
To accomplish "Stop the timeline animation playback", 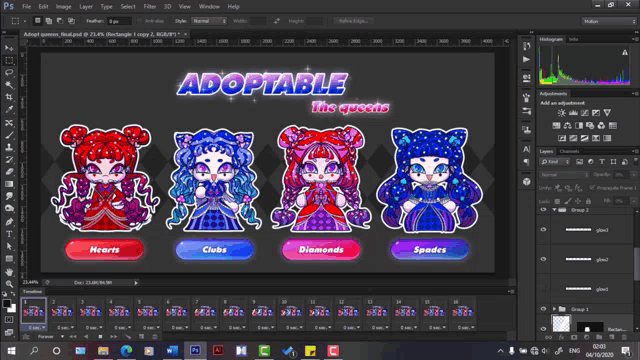I will [x=100, y=337].
